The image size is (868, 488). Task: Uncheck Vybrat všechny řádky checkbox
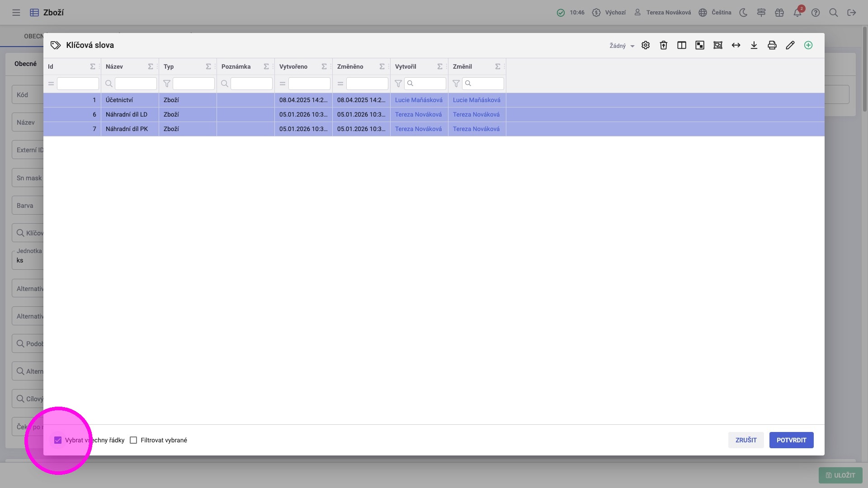coord(58,440)
